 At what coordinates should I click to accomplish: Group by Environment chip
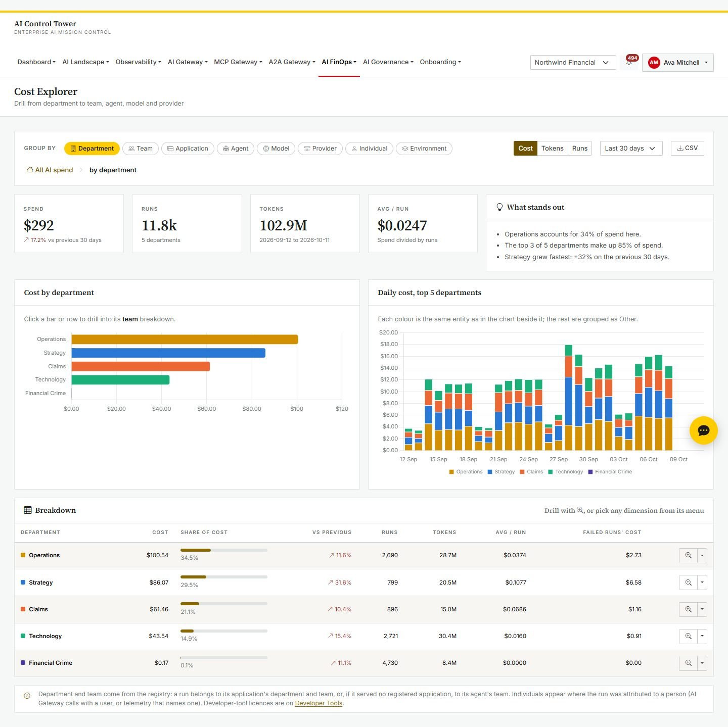tap(424, 149)
